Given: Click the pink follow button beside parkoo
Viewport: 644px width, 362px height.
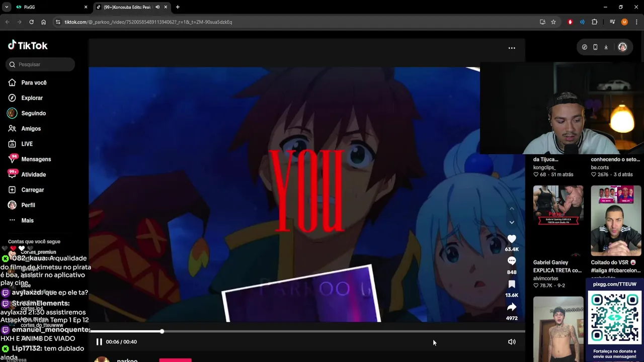Looking at the screenshot, I should coord(175,360).
